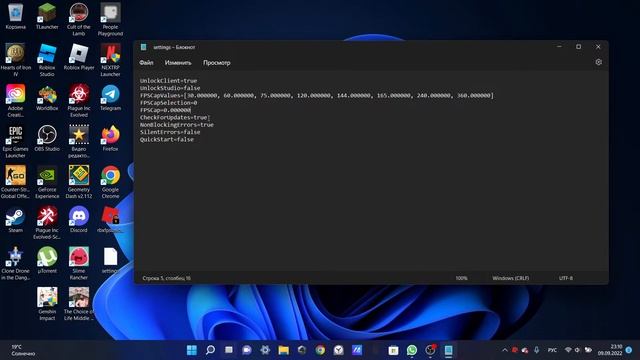Select Plague Inc Evolved desktop icon
The width and height of the screenshot is (640, 360).
click(79, 101)
